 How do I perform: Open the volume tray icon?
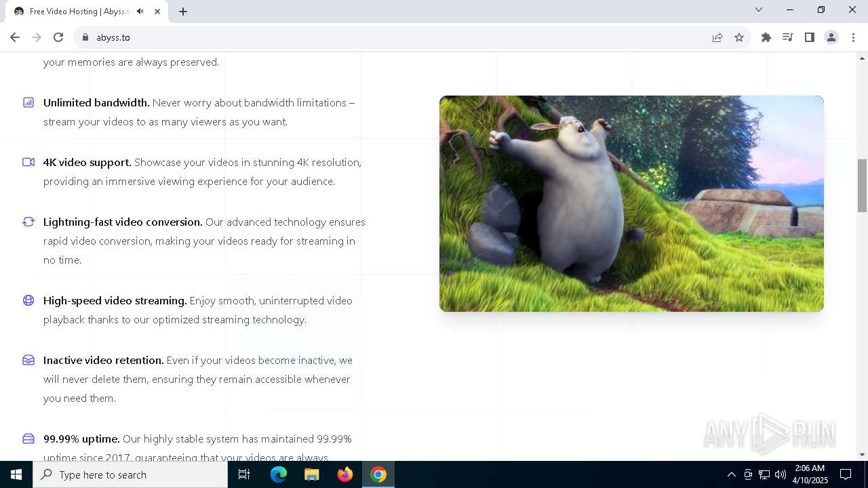781,474
